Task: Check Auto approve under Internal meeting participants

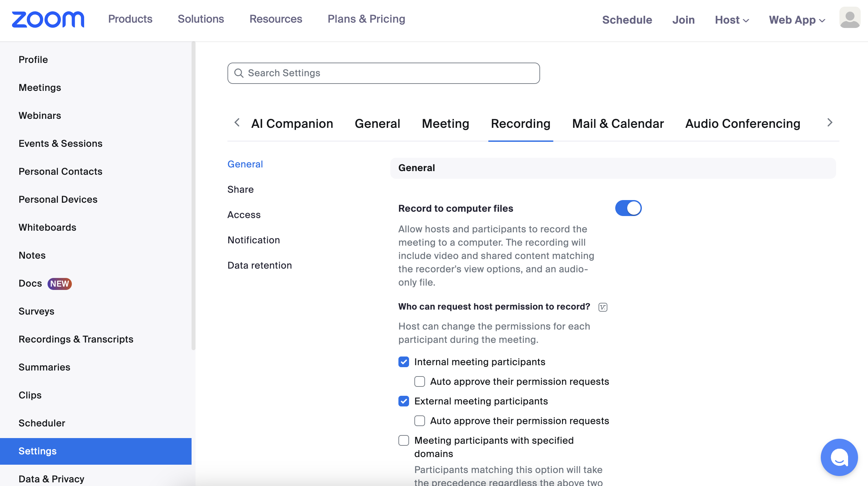Action: pyautogui.click(x=419, y=381)
